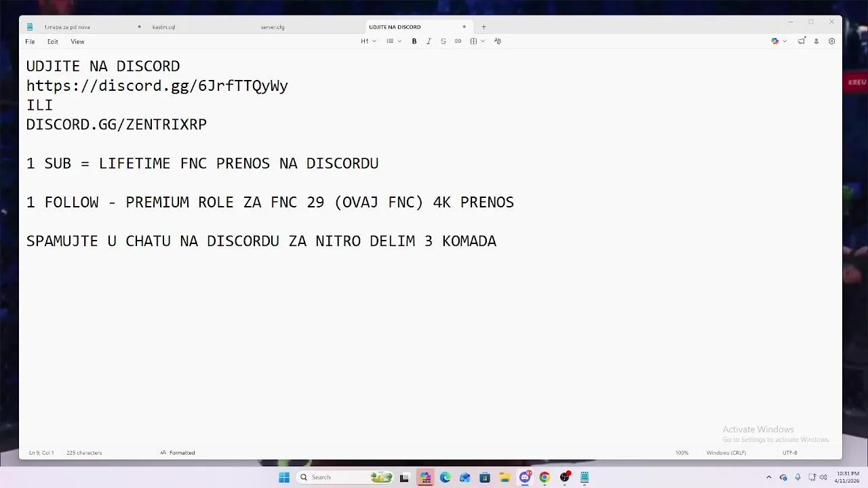This screenshot has height=488, width=868.
Task: Open Task View on the taskbar
Action: pos(405,477)
